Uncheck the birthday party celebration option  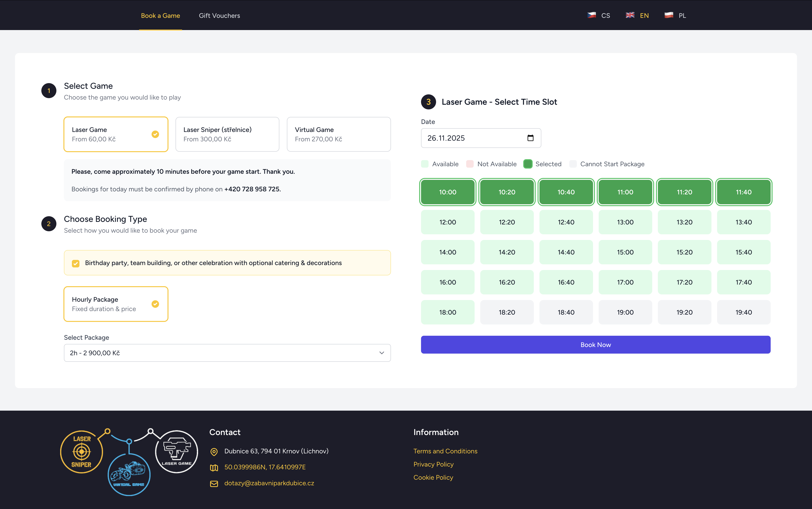click(75, 263)
